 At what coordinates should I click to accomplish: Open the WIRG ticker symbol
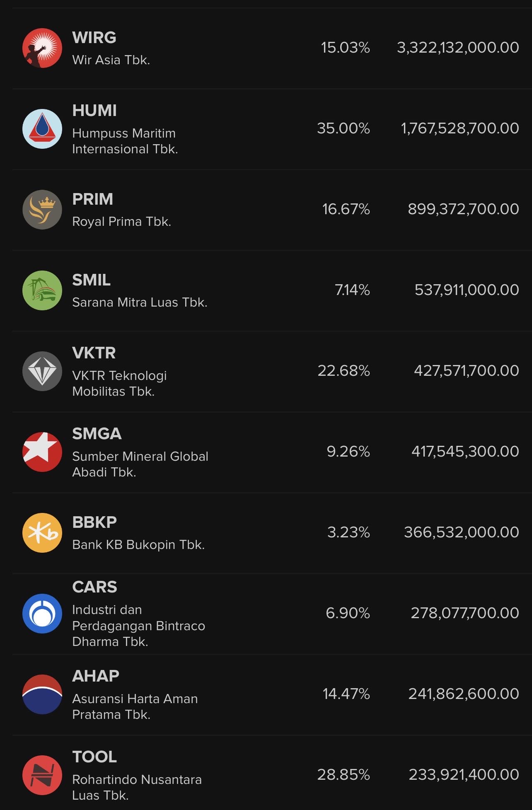[94, 38]
